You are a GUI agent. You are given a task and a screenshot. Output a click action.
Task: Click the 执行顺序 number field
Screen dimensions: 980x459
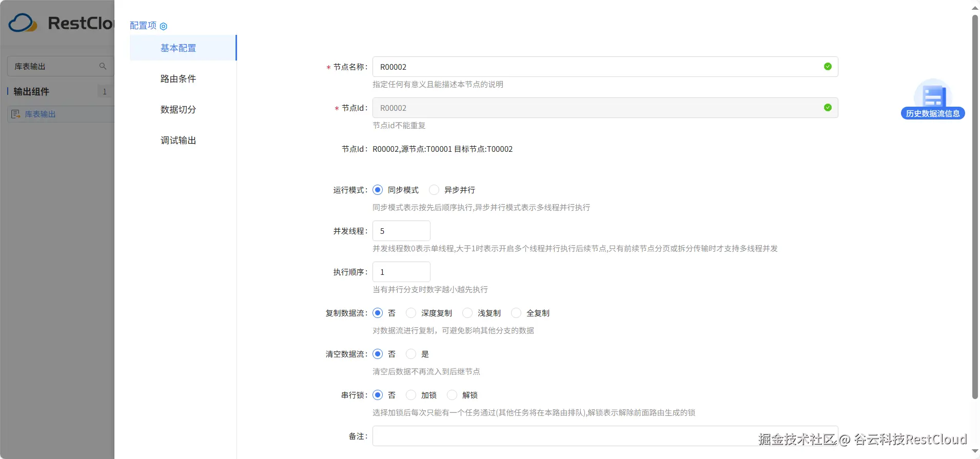tap(401, 272)
